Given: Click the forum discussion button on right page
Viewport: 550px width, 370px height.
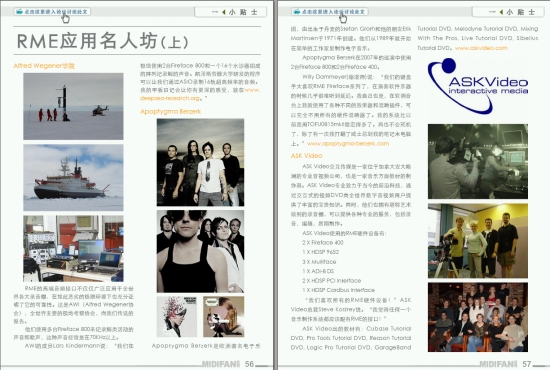Looking at the screenshot, I should (330, 12).
